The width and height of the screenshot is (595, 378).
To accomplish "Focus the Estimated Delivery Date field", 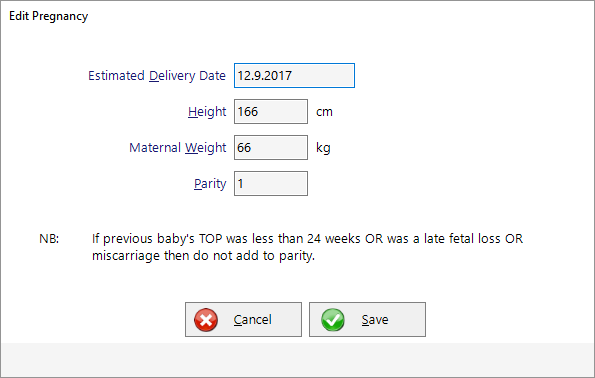I will pos(294,76).
